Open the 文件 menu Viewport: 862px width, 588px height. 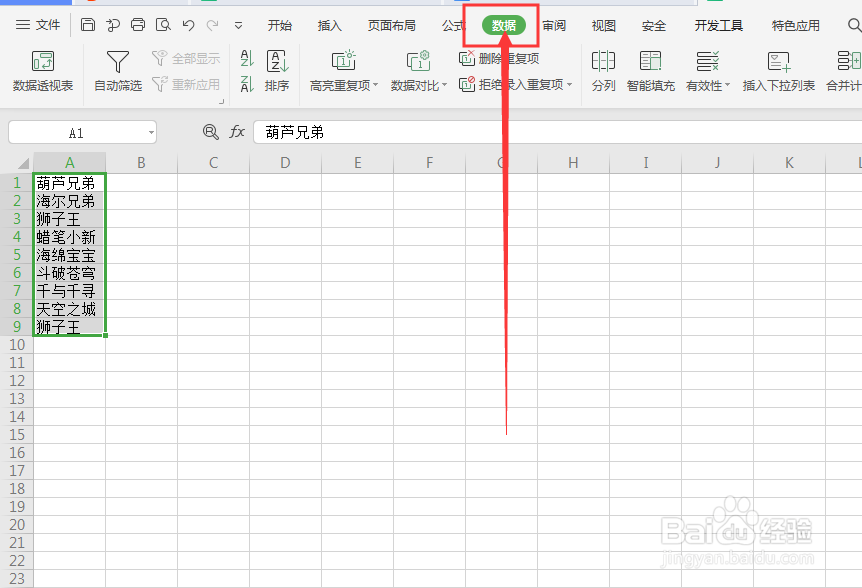pyautogui.click(x=37, y=25)
